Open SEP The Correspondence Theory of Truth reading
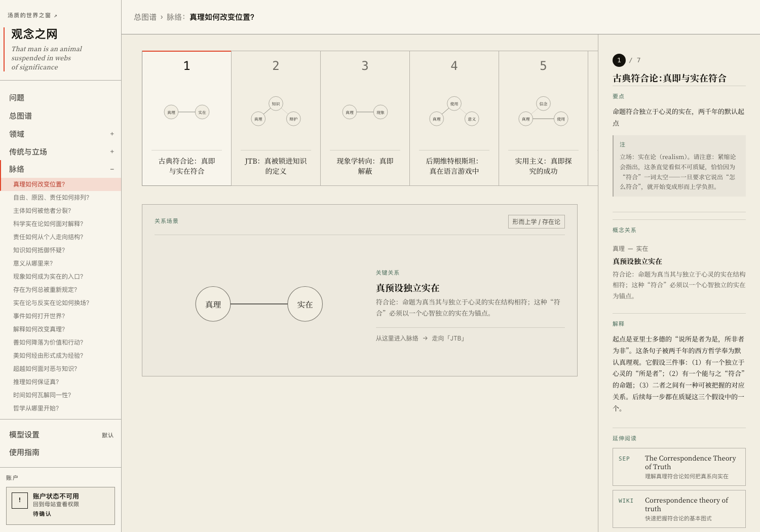This screenshot has height=532, width=760. [679, 467]
